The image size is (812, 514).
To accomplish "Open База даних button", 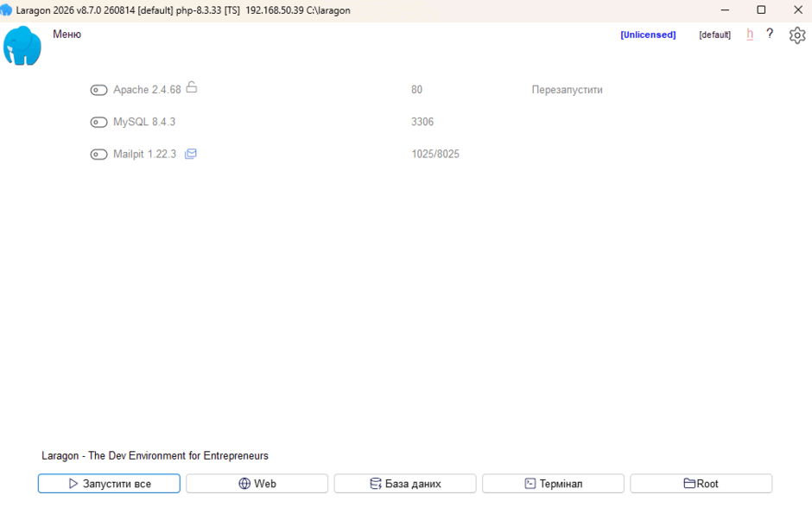I will tap(405, 484).
